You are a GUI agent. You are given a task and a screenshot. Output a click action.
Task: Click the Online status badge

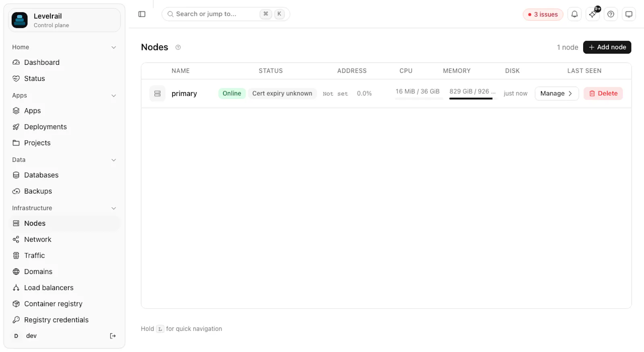click(232, 93)
